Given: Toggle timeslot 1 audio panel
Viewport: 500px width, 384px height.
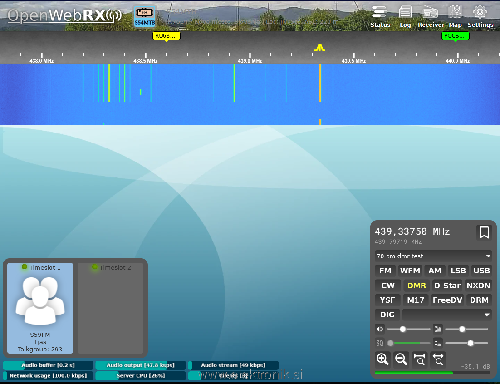Looking at the screenshot, I should pos(40,308).
